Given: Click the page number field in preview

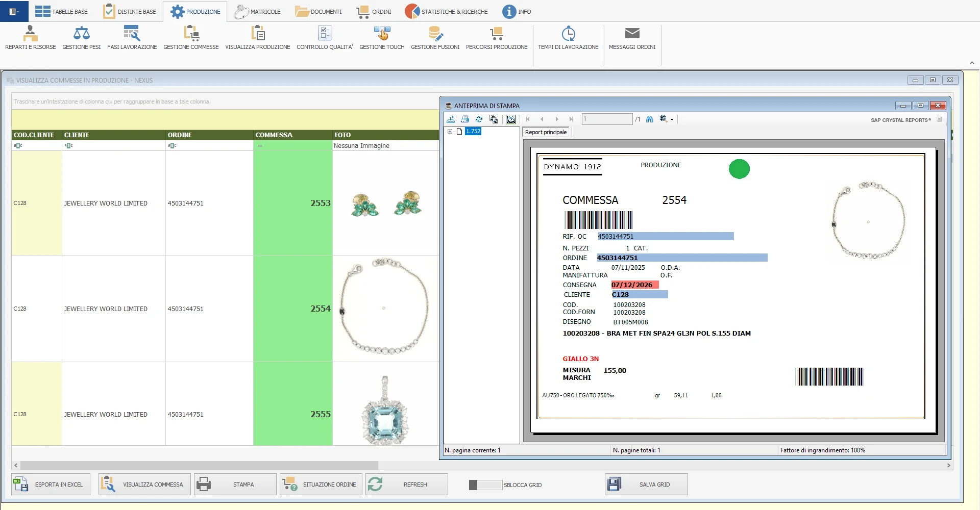Looking at the screenshot, I should tap(607, 119).
